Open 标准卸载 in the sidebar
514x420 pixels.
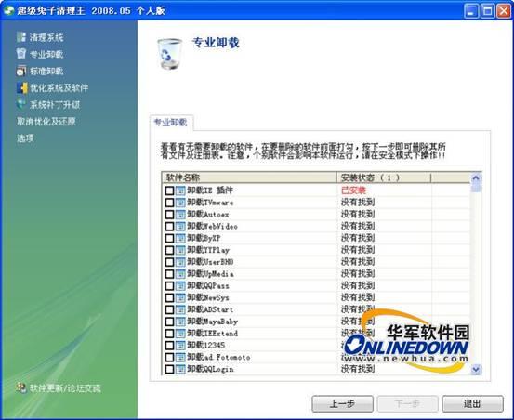[46, 71]
